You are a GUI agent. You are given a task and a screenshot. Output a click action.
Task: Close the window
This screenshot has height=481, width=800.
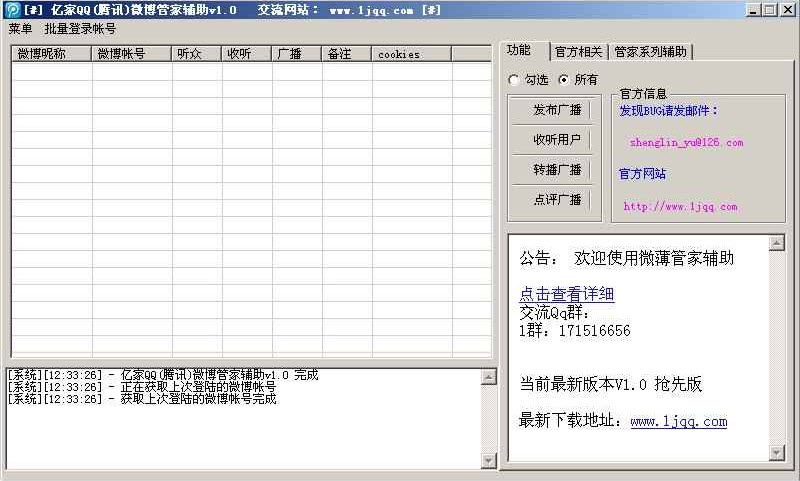point(788,10)
